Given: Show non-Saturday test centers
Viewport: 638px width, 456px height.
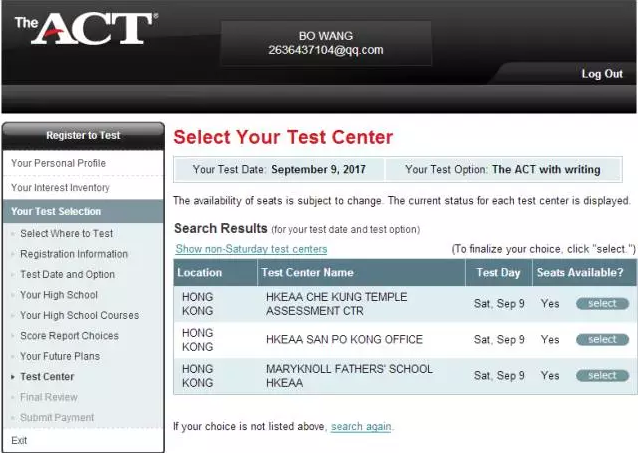Looking at the screenshot, I should pos(251,249).
